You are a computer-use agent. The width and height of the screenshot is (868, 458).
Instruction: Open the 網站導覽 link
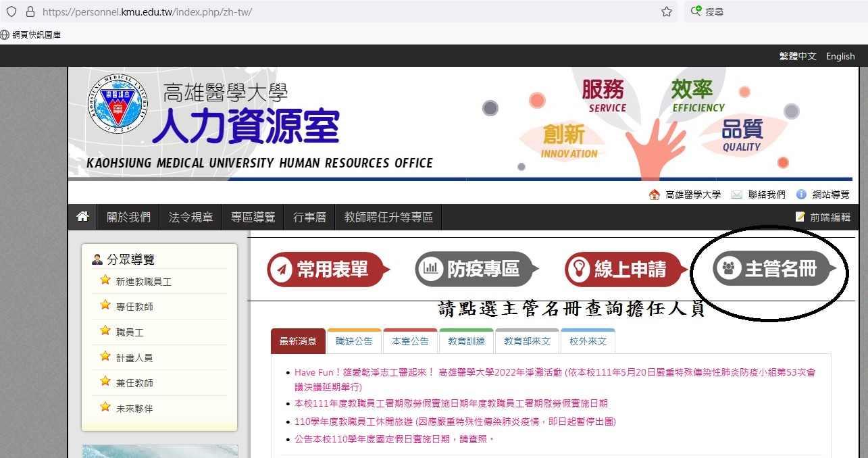pyautogui.click(x=831, y=195)
